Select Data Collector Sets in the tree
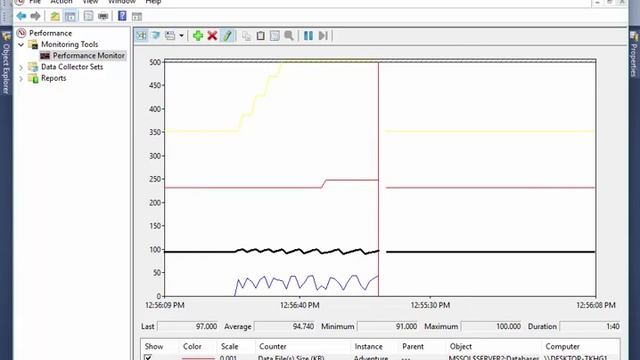Viewport: 640px width, 360px height. pos(72,67)
